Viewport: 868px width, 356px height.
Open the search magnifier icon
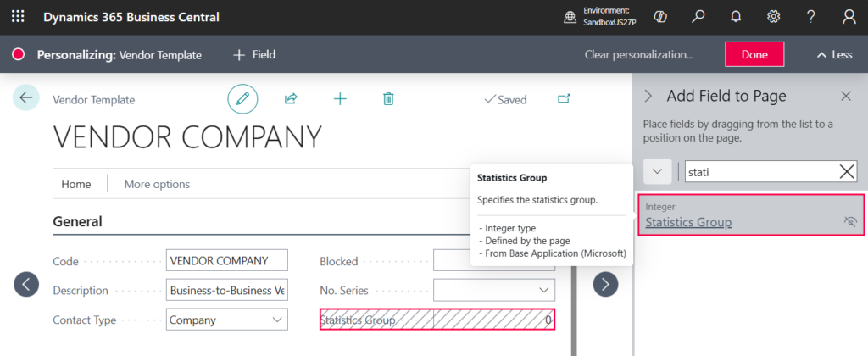click(698, 17)
